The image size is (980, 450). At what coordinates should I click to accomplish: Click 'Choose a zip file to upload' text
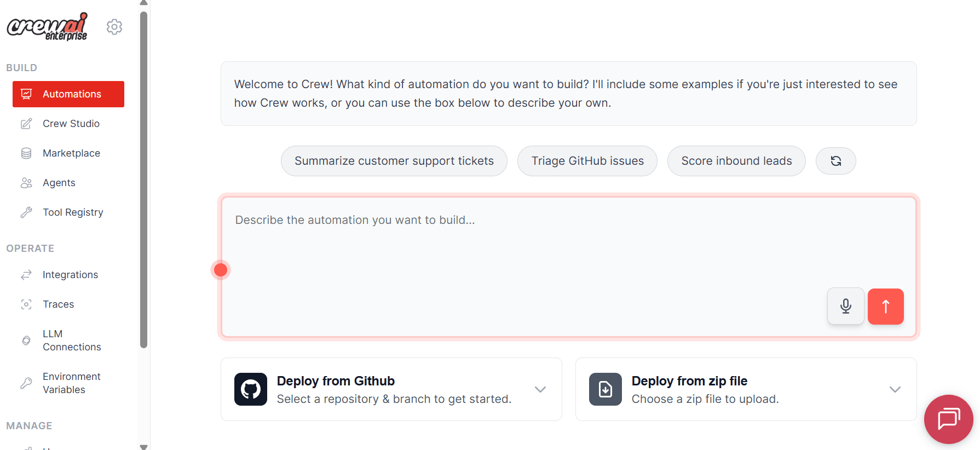[x=705, y=399]
